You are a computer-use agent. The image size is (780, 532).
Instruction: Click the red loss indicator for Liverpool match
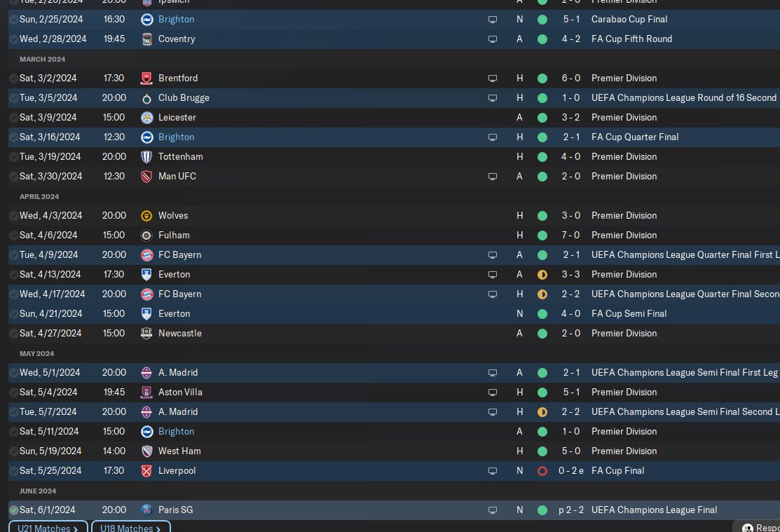pyautogui.click(x=542, y=471)
